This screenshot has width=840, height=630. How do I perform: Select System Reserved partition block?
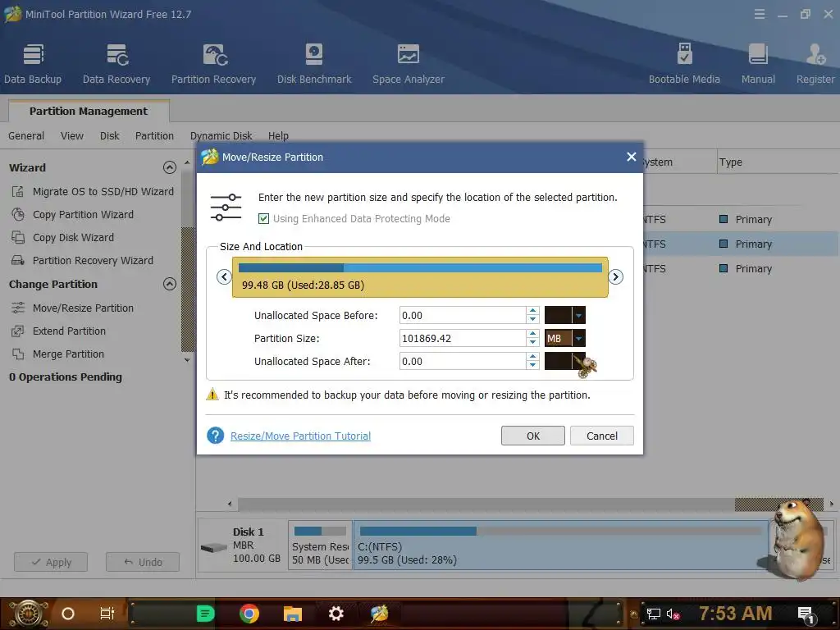pos(320,545)
